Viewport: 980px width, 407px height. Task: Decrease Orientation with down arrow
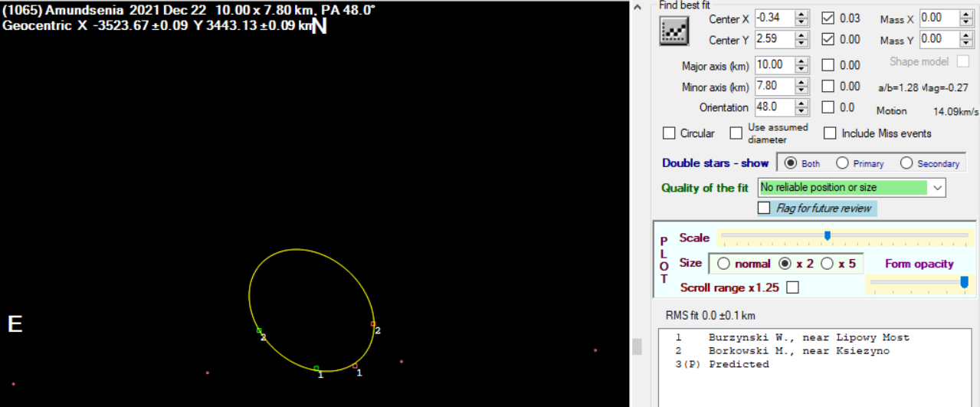(x=802, y=111)
